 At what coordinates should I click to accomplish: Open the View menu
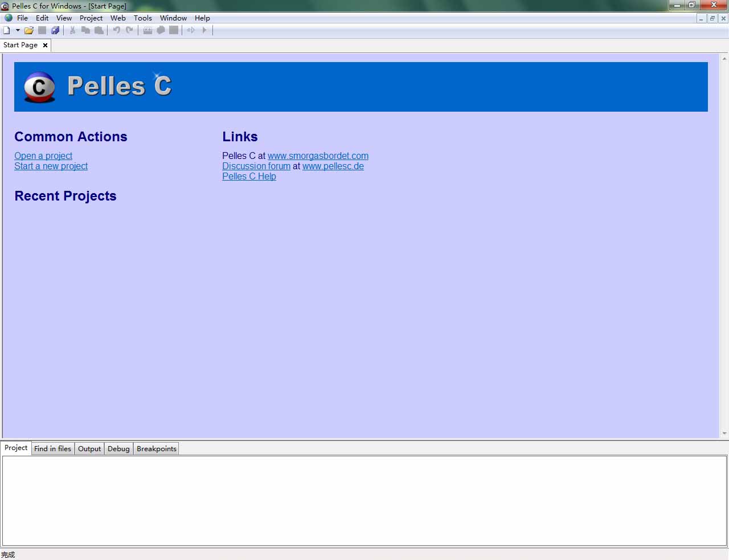(x=64, y=18)
